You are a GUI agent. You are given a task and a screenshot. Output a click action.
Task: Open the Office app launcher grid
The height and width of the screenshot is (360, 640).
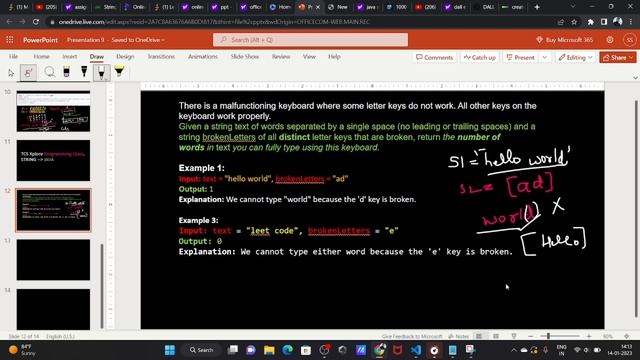point(10,40)
